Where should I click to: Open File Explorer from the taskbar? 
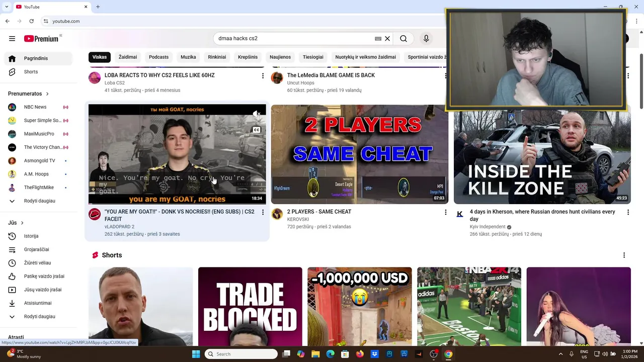click(315, 354)
